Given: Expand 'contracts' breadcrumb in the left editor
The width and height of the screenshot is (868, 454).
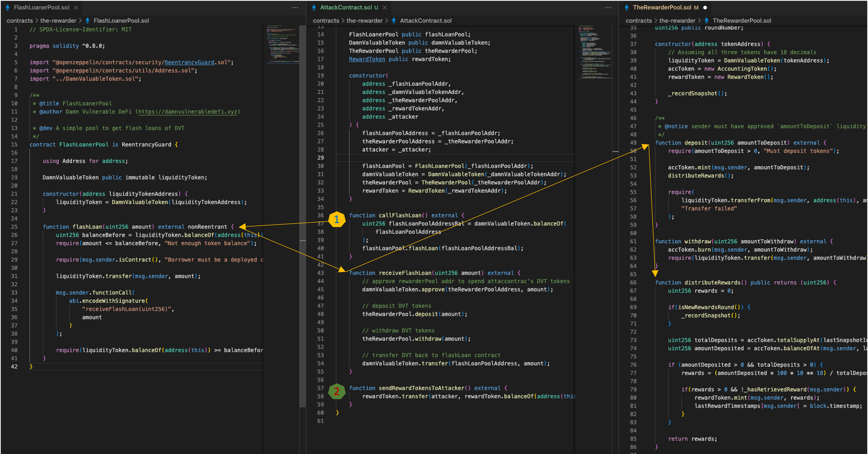Looking at the screenshot, I should point(19,20).
